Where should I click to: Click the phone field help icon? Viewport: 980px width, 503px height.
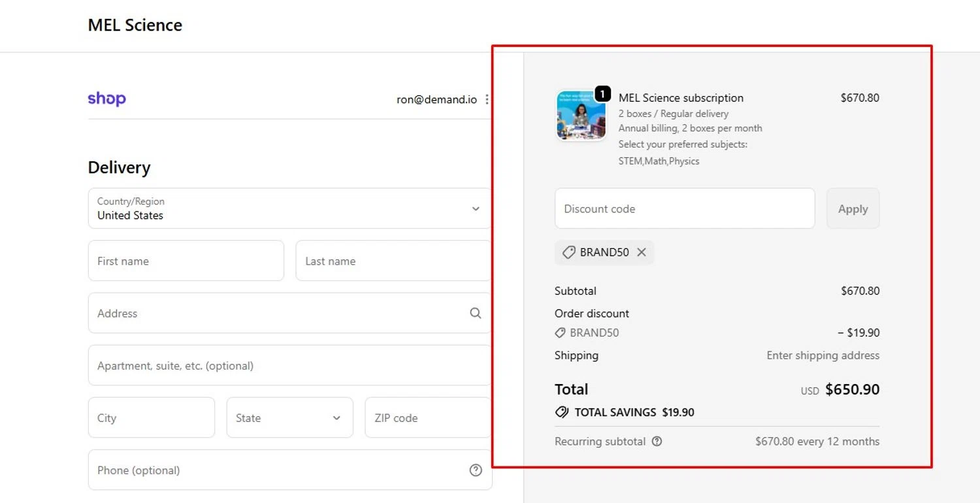point(476,470)
